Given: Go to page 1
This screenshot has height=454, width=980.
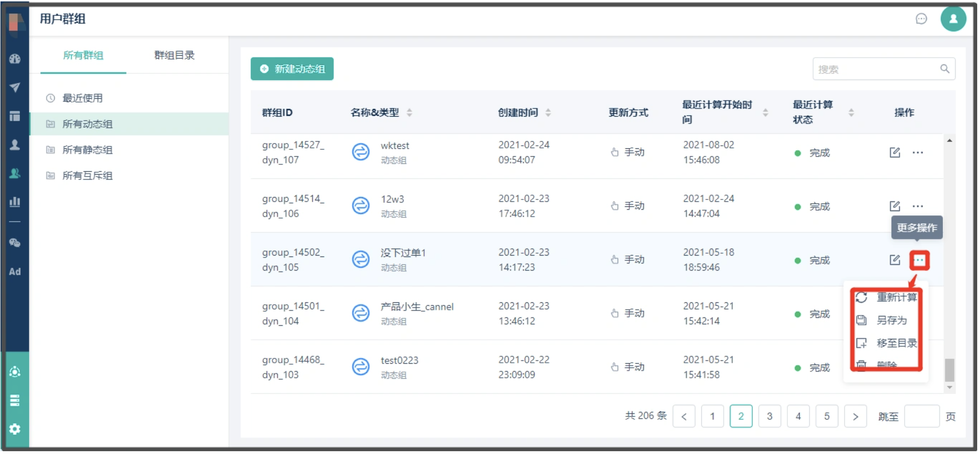Looking at the screenshot, I should (713, 416).
